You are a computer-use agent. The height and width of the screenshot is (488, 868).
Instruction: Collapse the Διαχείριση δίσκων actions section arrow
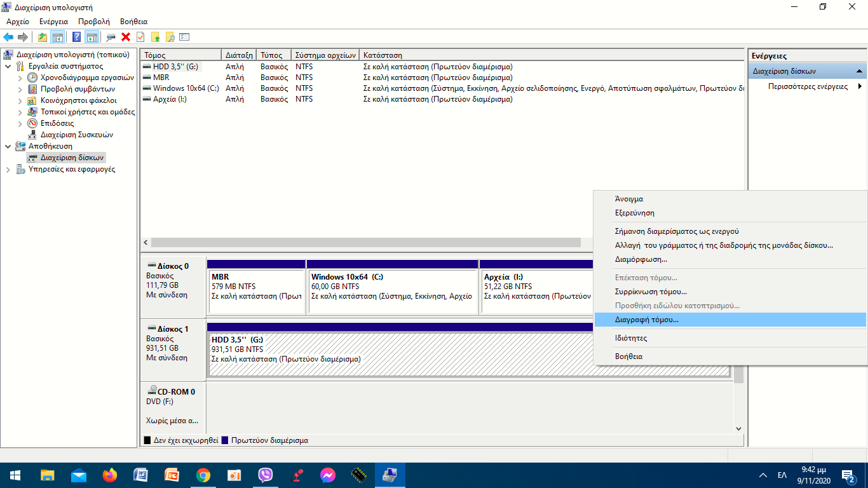tap(860, 71)
